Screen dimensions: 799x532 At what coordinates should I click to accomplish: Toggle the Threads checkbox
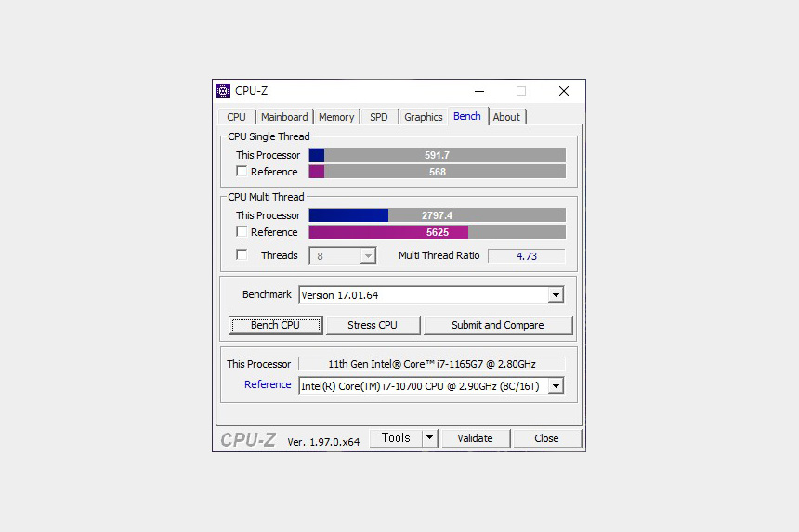[242, 254]
